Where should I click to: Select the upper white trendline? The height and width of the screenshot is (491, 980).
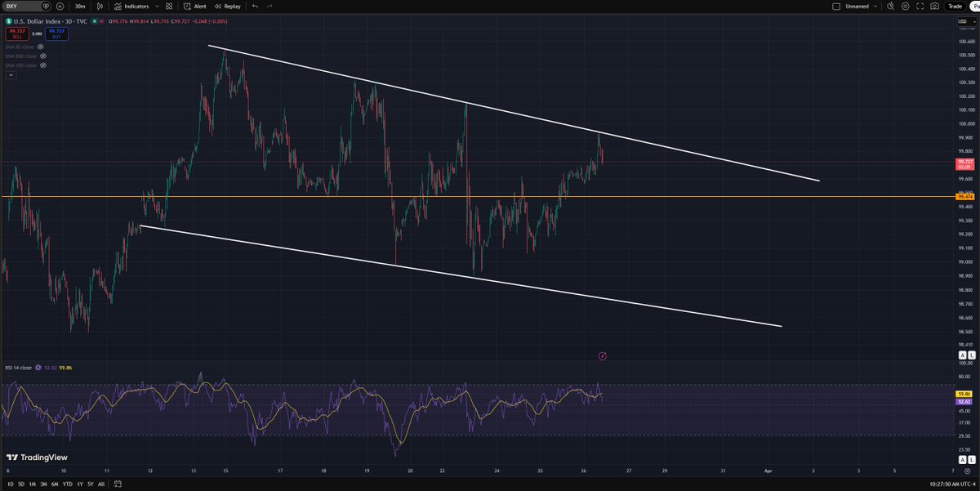tap(513, 113)
